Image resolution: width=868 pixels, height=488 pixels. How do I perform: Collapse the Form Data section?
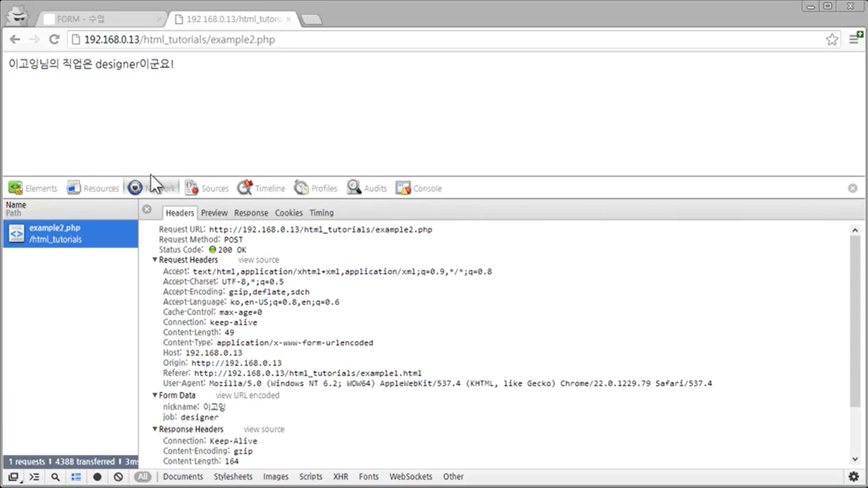click(155, 395)
